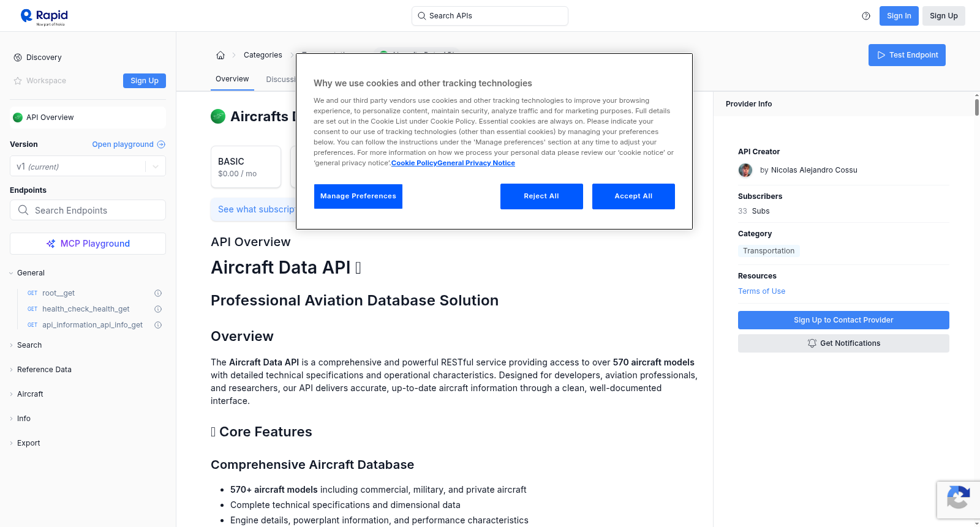Open info icon for api_information_api_info_get
The height and width of the screenshot is (527, 980).
click(158, 325)
